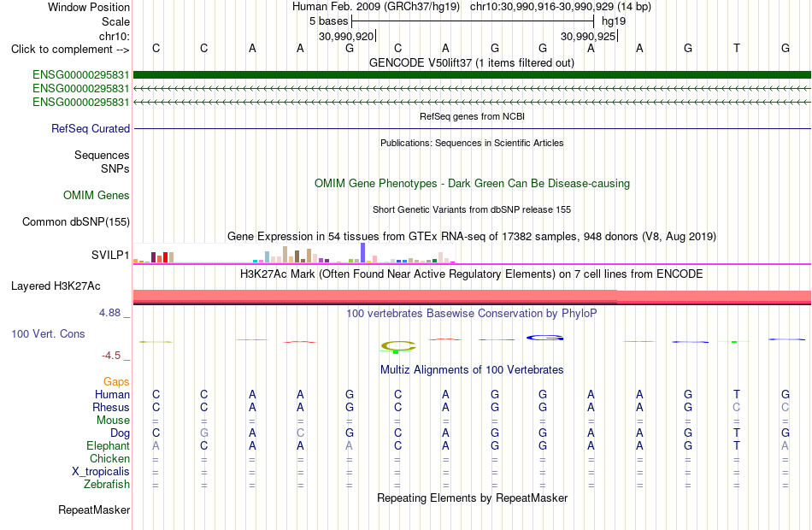Open the Publications: Sequences in Scientific Articles title
The width and height of the screenshot is (812, 530).
472,143
